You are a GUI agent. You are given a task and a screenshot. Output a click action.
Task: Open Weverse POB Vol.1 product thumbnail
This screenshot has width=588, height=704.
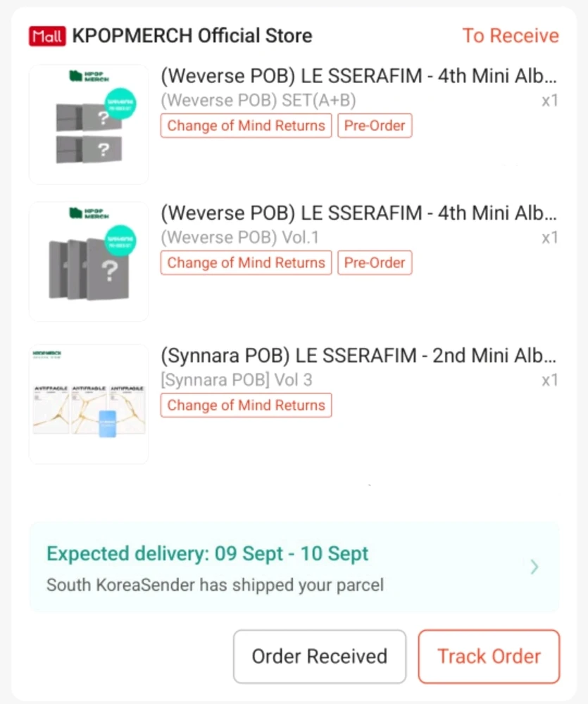(x=89, y=262)
